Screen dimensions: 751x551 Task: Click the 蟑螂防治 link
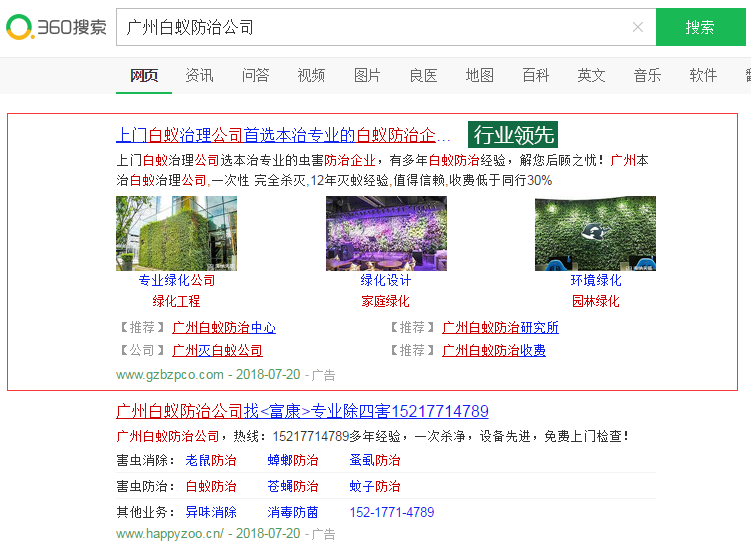pyautogui.click(x=293, y=460)
